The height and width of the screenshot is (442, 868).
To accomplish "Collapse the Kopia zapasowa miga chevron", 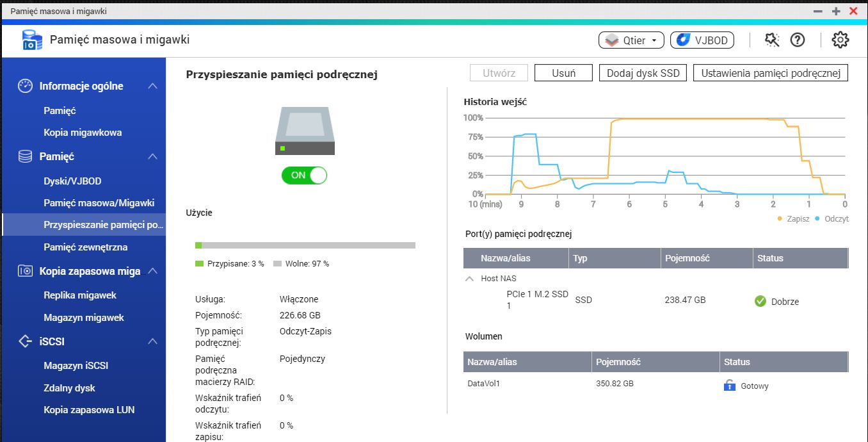I will pos(152,271).
